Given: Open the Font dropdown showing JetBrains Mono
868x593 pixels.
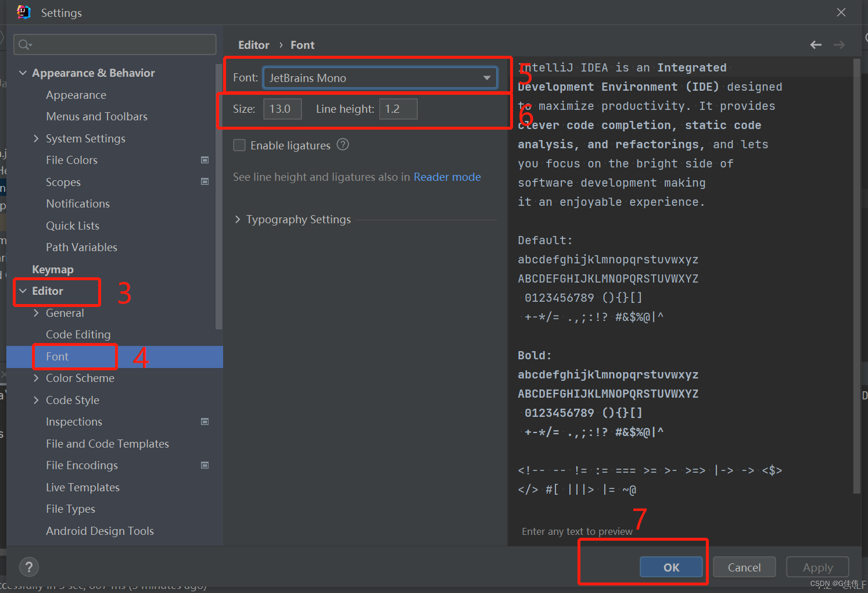Looking at the screenshot, I should pyautogui.click(x=380, y=78).
